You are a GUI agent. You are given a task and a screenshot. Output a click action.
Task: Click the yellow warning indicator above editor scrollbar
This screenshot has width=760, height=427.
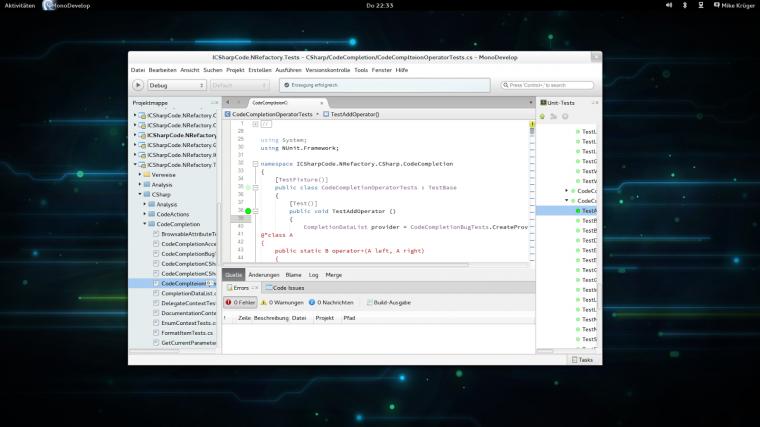pos(532,124)
